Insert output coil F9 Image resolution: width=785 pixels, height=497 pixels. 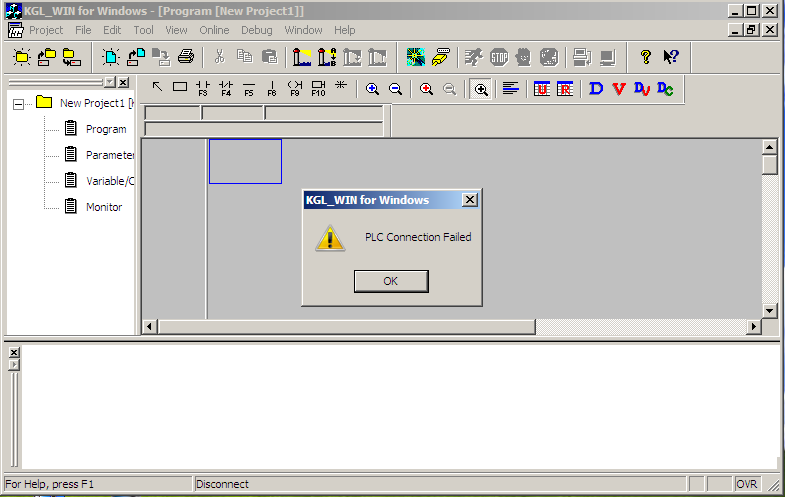click(295, 88)
